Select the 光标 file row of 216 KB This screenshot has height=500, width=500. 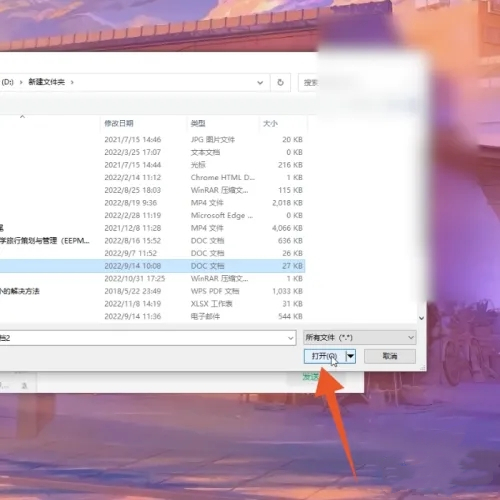click(152, 165)
